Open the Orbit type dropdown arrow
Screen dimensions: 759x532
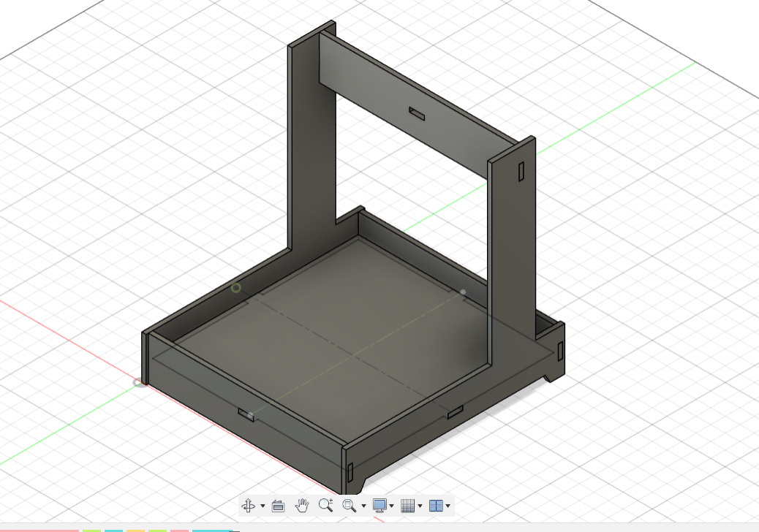click(263, 506)
